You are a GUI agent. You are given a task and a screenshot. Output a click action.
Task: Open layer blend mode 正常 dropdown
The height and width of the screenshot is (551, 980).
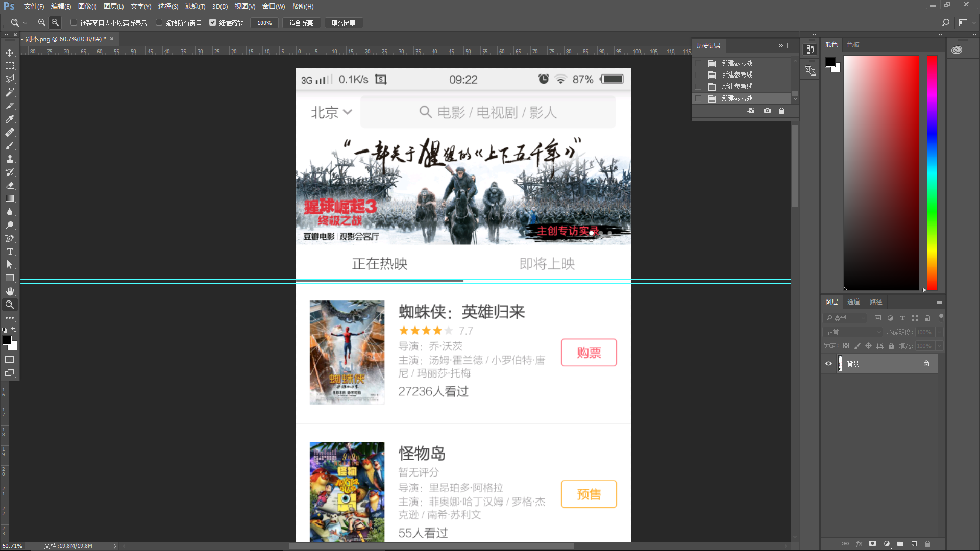[852, 332]
